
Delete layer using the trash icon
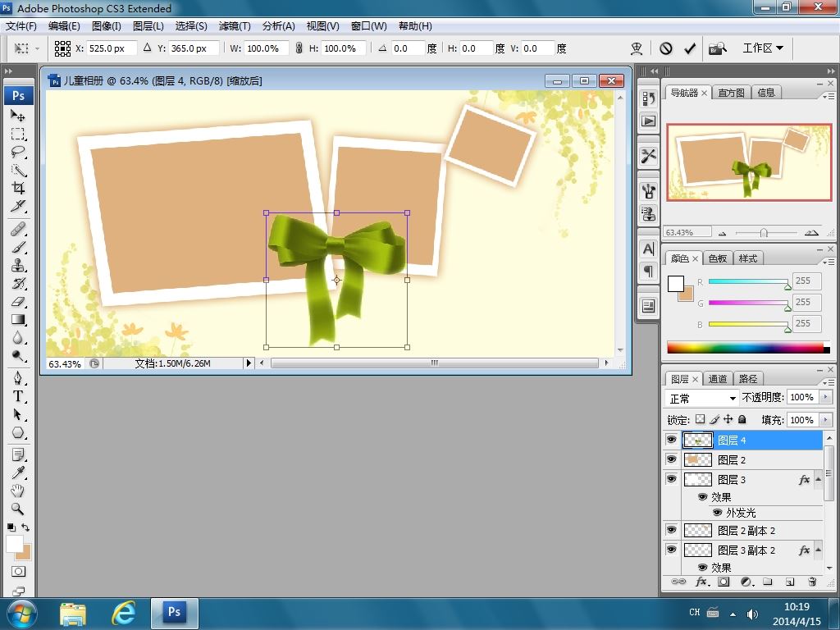[812, 582]
